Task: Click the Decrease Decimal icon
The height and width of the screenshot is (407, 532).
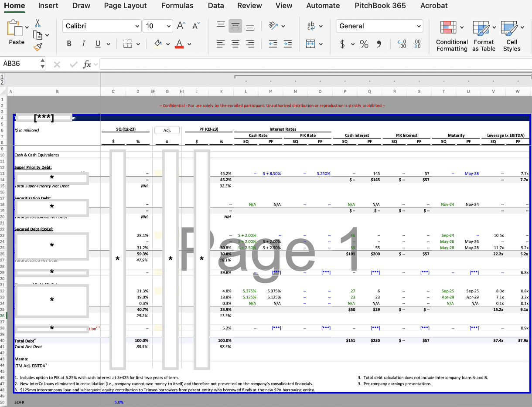Action: pyautogui.click(x=416, y=44)
